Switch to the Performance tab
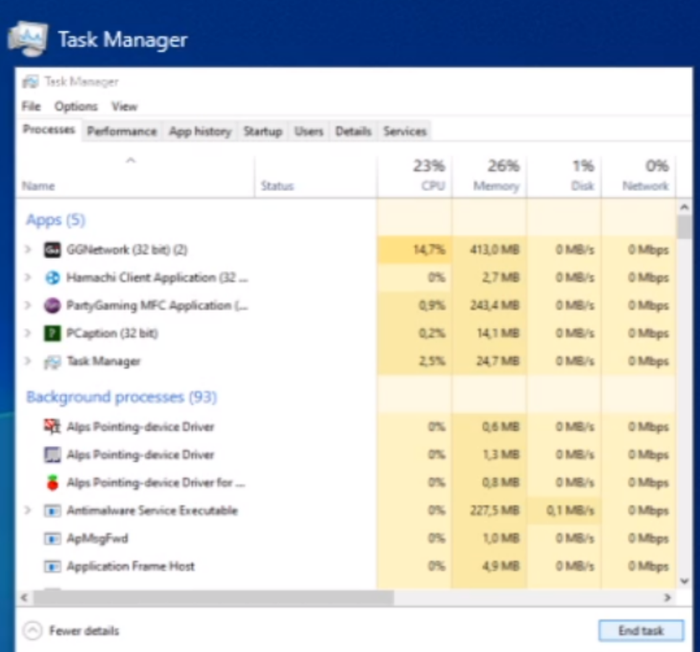This screenshot has height=652, width=700. [122, 131]
